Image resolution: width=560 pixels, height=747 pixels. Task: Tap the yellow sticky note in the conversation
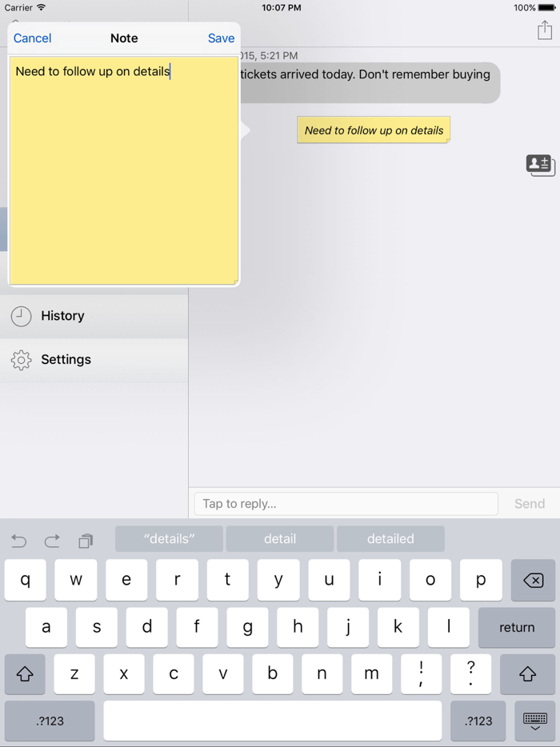tap(374, 130)
